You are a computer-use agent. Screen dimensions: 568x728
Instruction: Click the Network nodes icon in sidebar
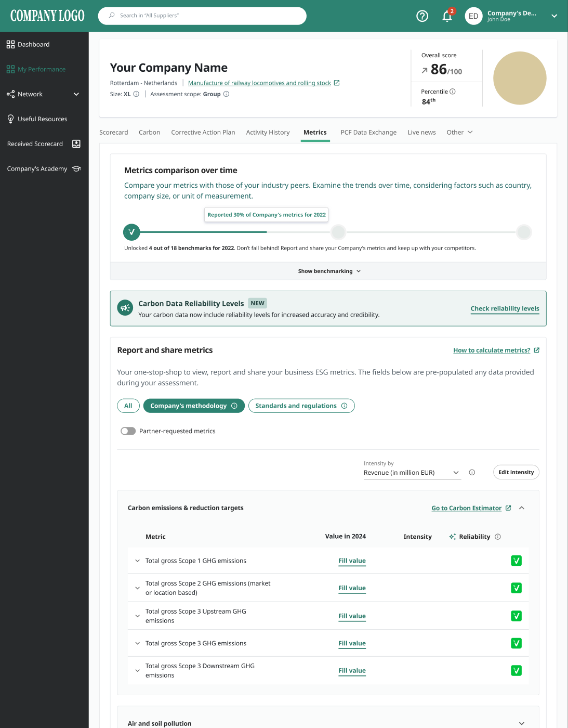[10, 94]
